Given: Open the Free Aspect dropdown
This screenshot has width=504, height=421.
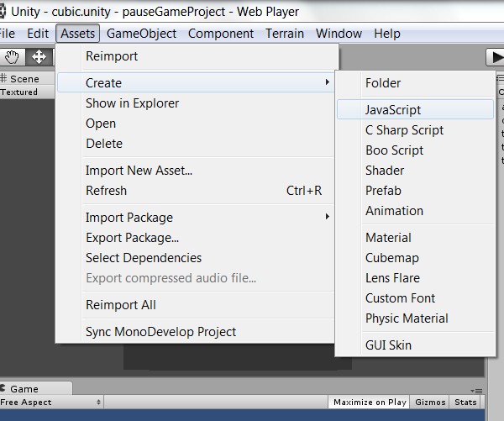Looking at the screenshot, I should pyautogui.click(x=50, y=403).
